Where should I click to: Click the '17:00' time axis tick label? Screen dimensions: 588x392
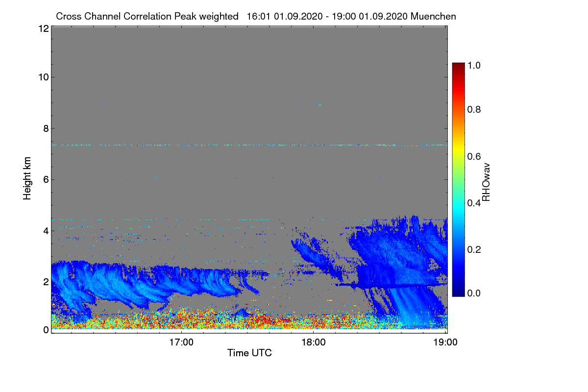click(181, 342)
